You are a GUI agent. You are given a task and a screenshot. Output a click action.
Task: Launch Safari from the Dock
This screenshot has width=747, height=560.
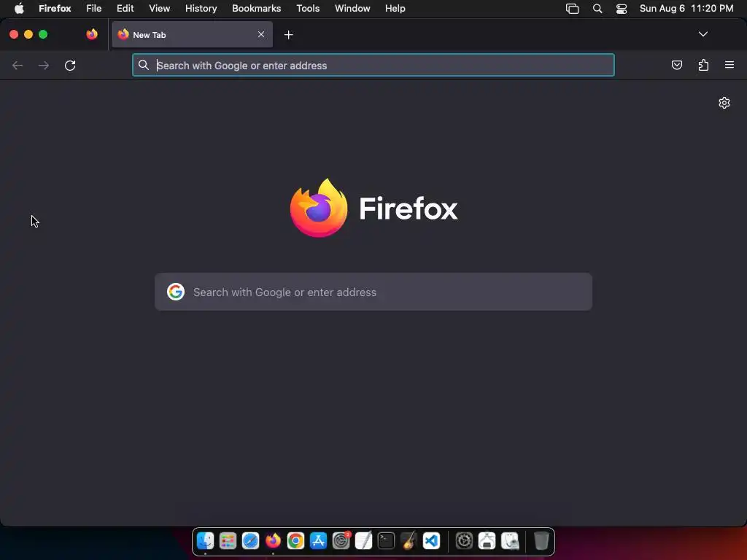[250, 540]
